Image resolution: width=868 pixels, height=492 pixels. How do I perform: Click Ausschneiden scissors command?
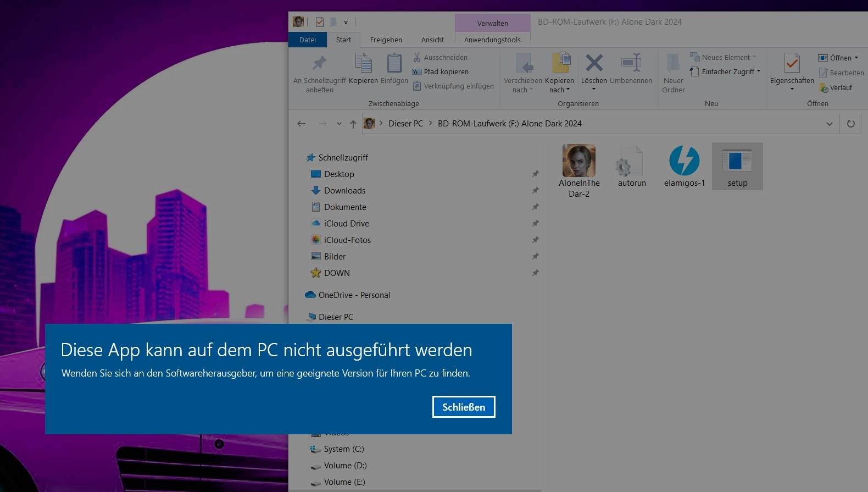coord(440,57)
